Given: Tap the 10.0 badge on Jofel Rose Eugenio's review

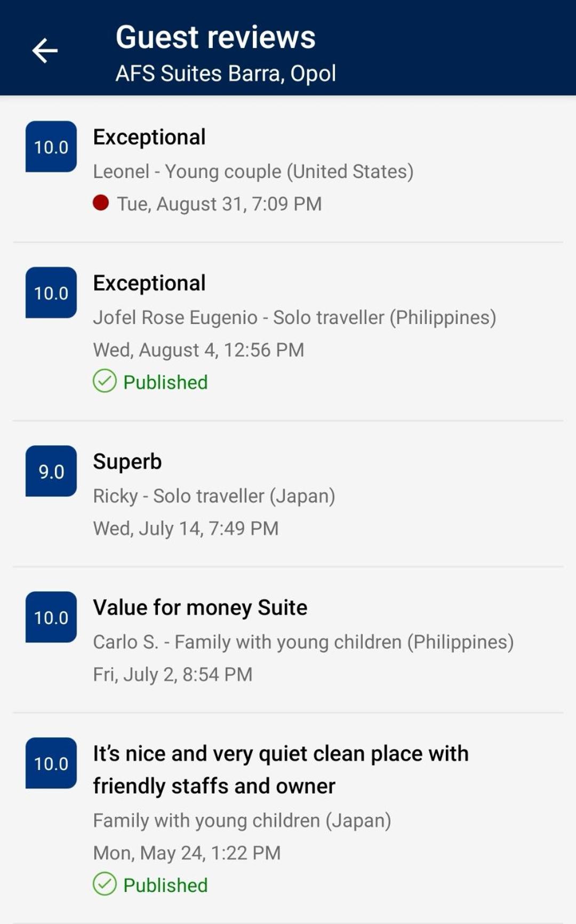Looking at the screenshot, I should (x=51, y=293).
